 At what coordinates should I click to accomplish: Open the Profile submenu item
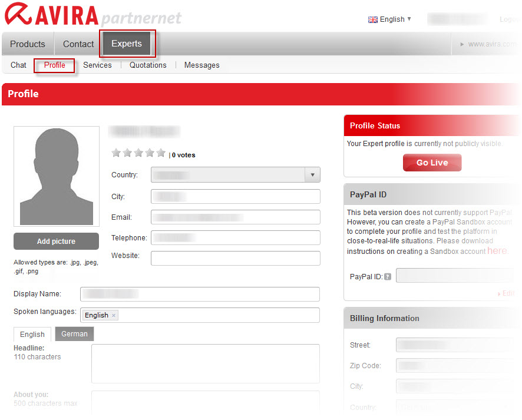tap(55, 65)
